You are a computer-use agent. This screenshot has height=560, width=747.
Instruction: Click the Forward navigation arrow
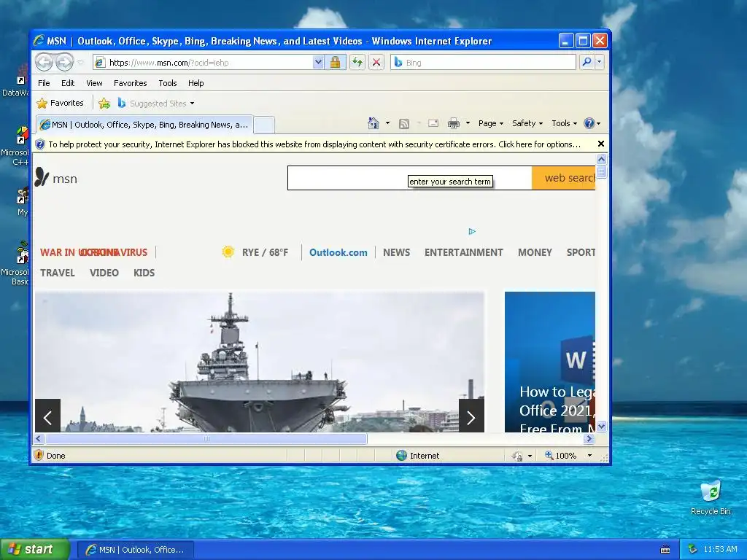(65, 62)
